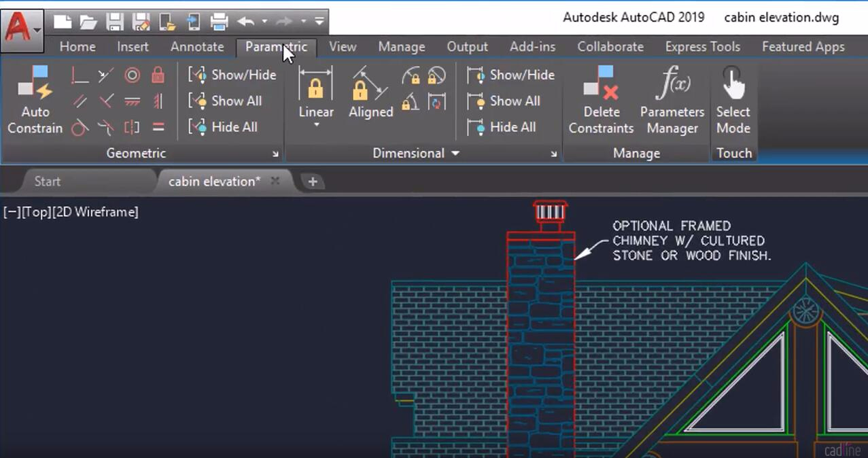Image resolution: width=868 pixels, height=458 pixels.
Task: Open the Parameters Manager
Action: (x=672, y=102)
